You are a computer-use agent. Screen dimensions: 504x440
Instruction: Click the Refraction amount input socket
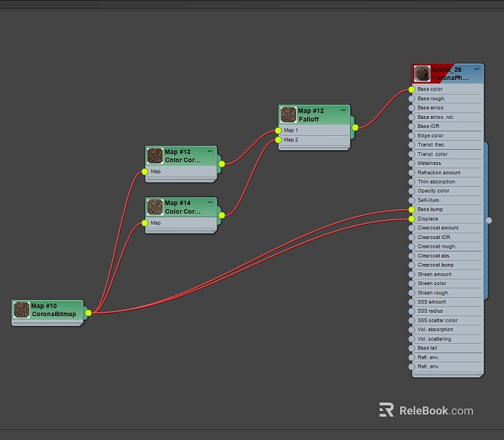(x=411, y=173)
